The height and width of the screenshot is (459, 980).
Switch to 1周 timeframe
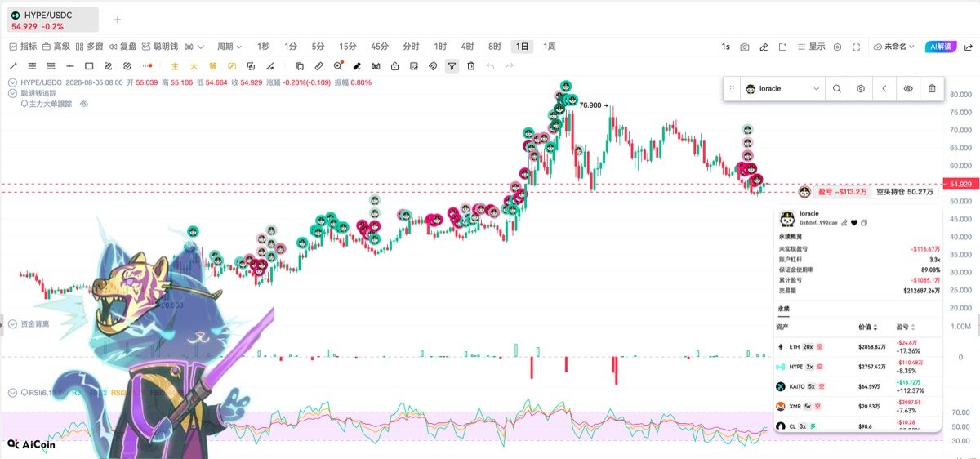pos(550,47)
